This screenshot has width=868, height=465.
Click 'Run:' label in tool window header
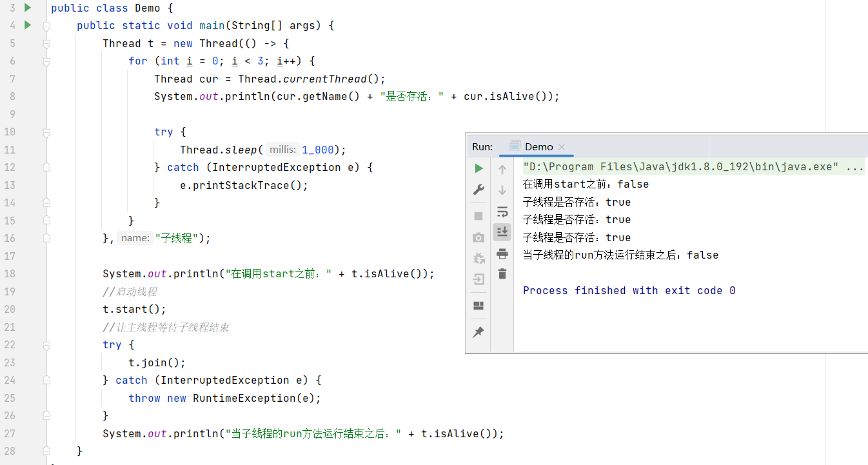(x=482, y=146)
